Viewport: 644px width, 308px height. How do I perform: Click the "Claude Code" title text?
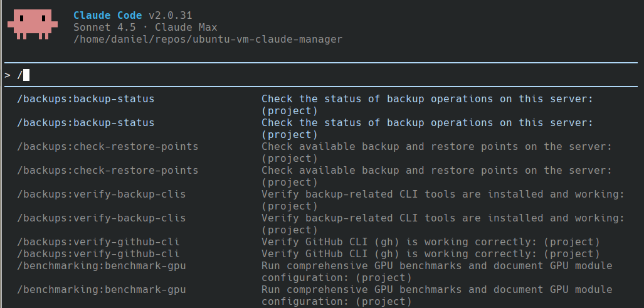pyautogui.click(x=108, y=16)
